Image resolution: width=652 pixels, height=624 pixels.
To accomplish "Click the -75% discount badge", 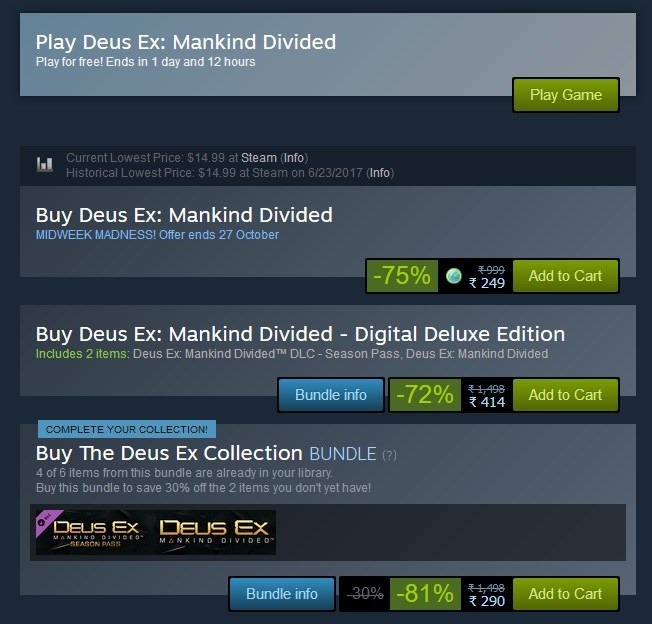I will [402, 276].
